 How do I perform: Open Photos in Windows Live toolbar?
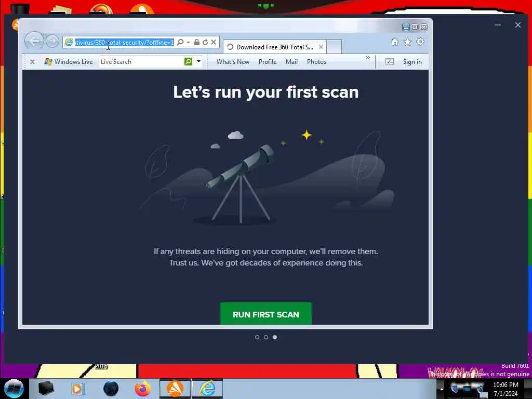[x=316, y=62]
